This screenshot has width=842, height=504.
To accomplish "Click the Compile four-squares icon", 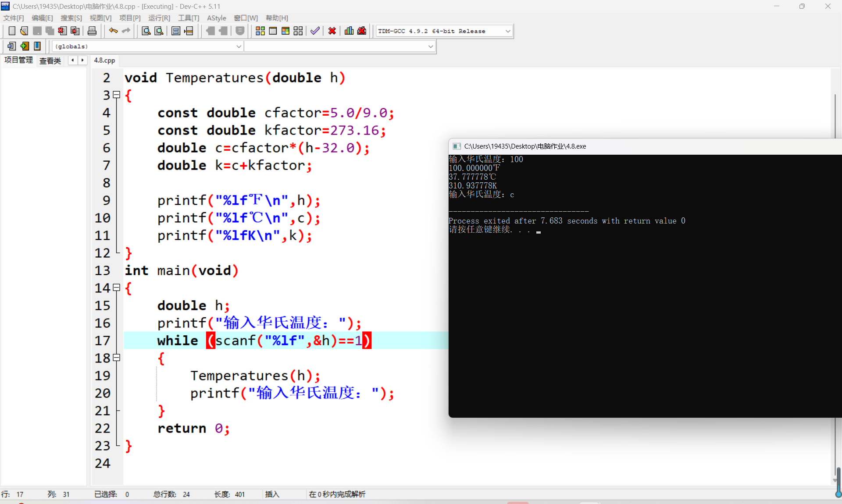I will pos(260,31).
